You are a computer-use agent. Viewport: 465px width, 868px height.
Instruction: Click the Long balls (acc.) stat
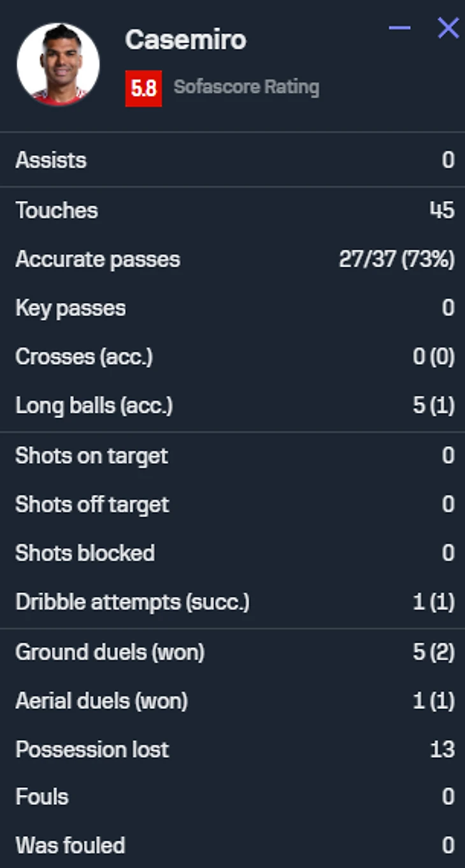tap(94, 405)
